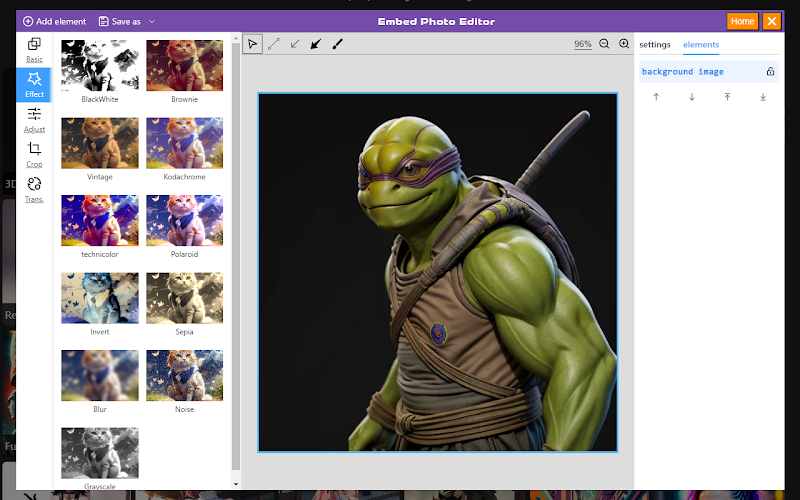Screen dimensions: 800x500
Task: Open the Trans. transform panel
Action: point(34,190)
